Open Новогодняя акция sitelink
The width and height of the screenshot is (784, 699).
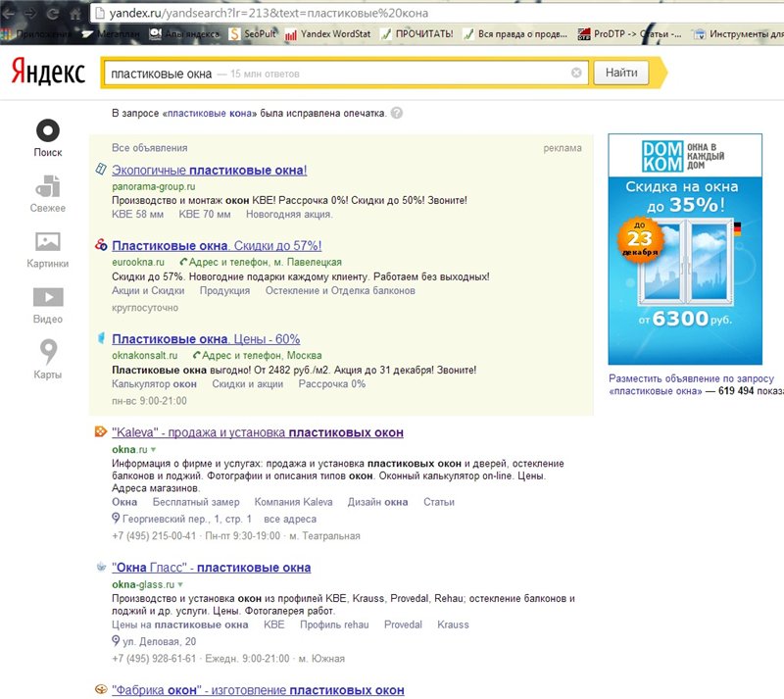289,214
